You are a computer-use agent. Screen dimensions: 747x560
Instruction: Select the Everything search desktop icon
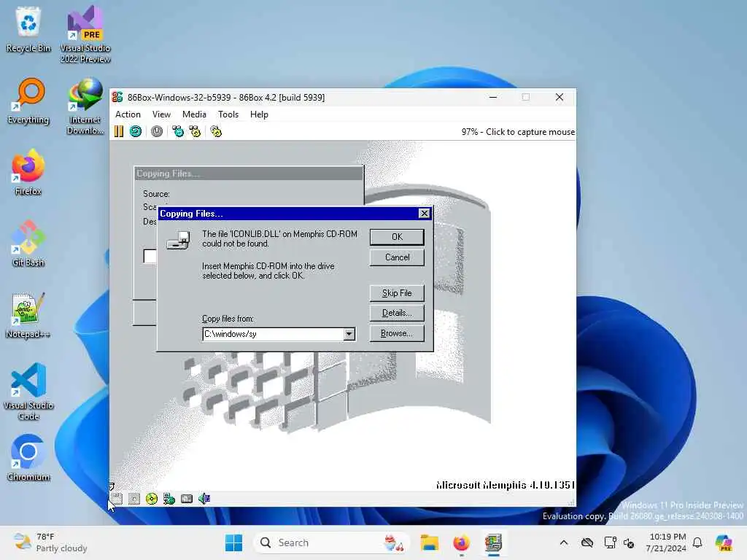click(28, 101)
